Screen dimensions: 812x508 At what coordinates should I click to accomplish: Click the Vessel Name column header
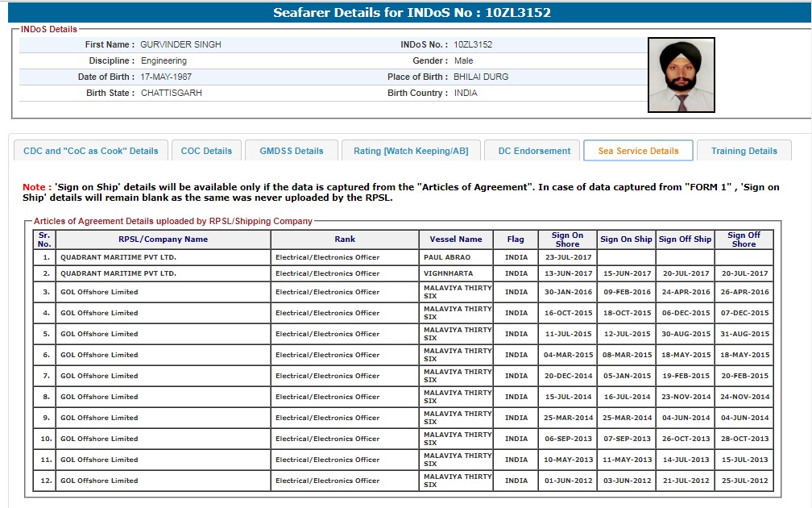tap(456, 239)
